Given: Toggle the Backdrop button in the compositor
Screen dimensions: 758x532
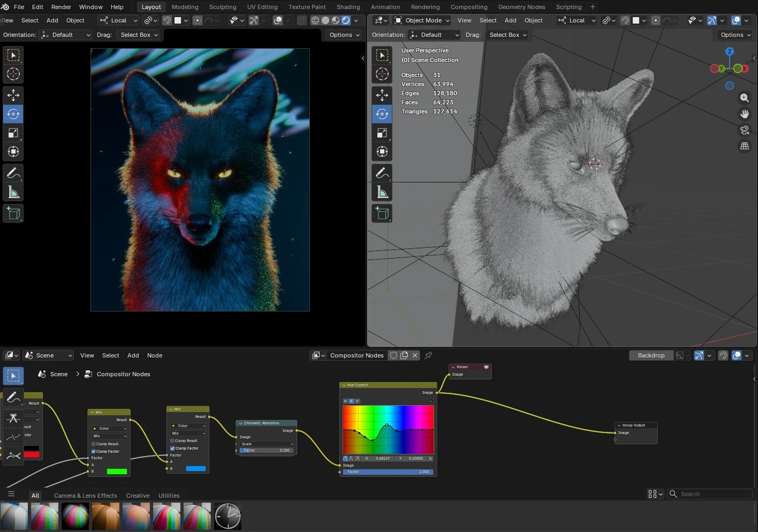Looking at the screenshot, I should pos(651,355).
